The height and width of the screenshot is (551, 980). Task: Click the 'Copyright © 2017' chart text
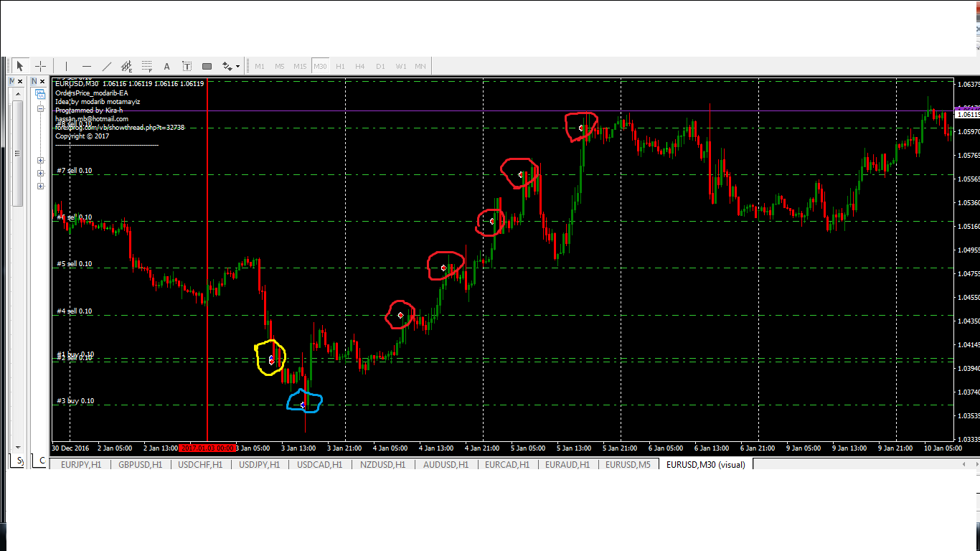(x=82, y=136)
